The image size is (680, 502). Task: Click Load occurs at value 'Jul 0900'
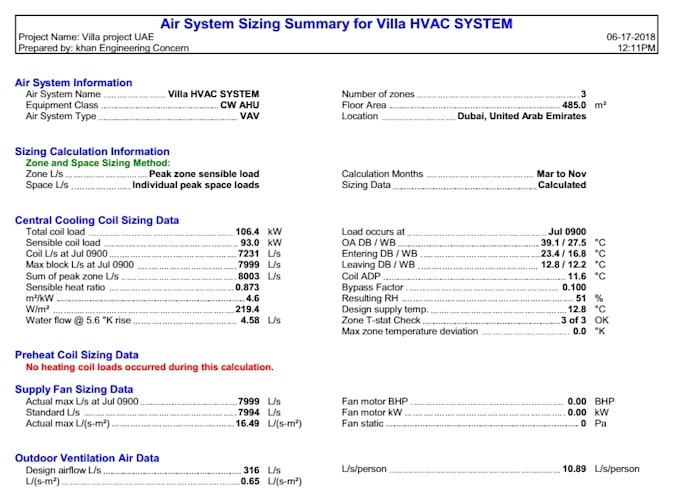click(x=567, y=231)
